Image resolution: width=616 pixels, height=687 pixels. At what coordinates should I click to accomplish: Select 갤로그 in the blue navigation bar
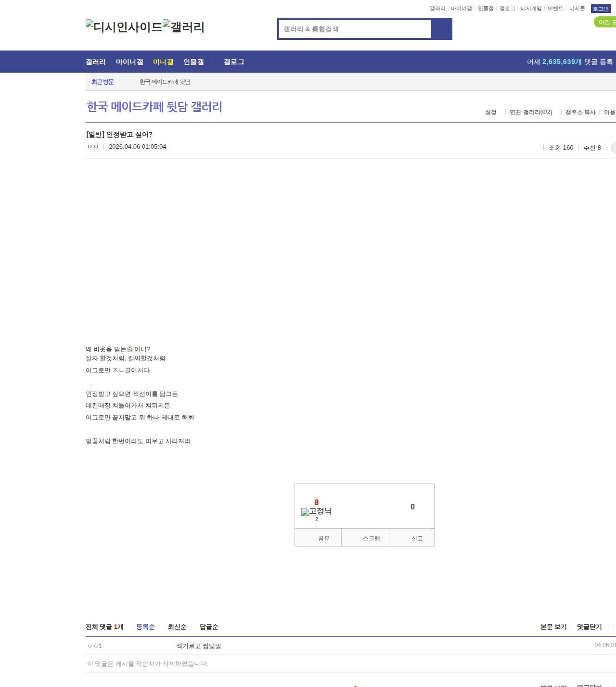234,62
